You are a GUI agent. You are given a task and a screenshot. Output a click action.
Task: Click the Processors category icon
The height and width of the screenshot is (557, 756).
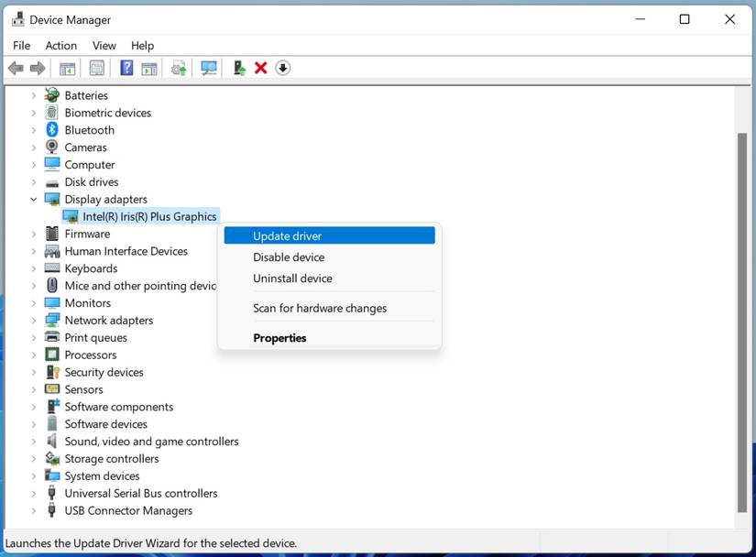(52, 355)
